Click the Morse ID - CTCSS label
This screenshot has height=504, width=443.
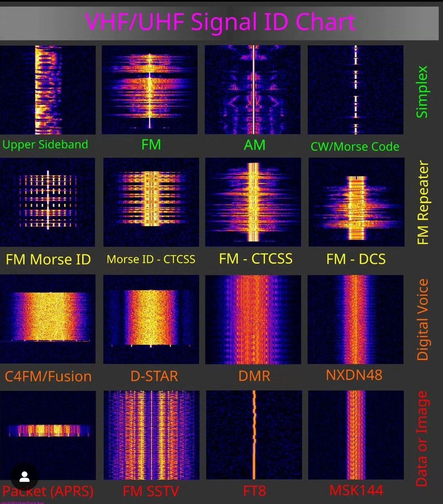click(x=151, y=259)
